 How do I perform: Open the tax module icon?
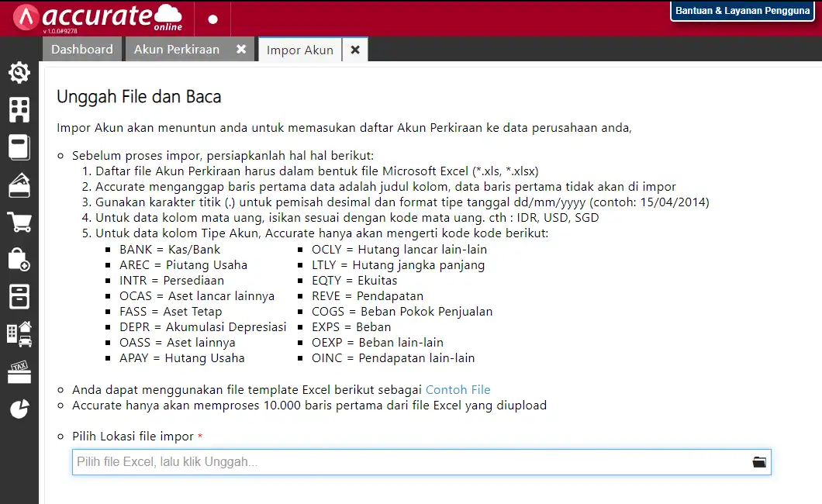tap(19, 371)
